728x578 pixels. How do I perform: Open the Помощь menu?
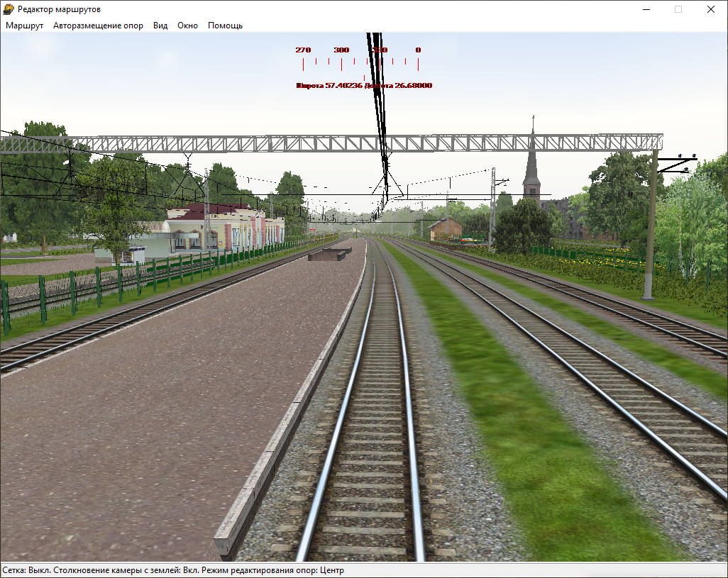(x=225, y=26)
